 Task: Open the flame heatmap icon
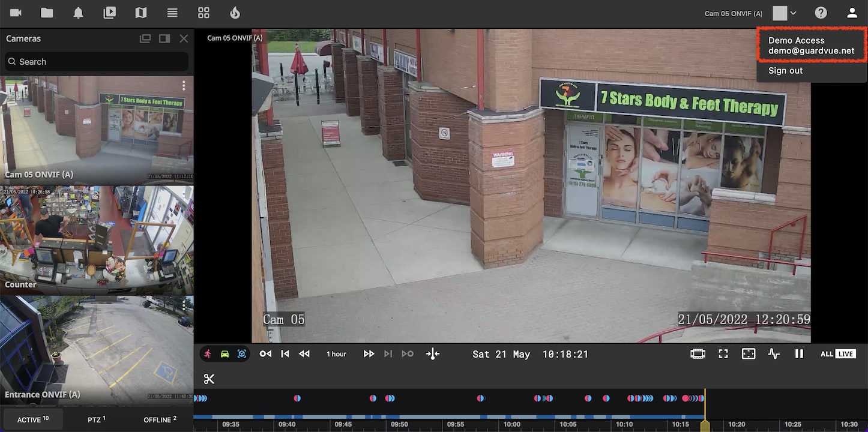(x=235, y=13)
